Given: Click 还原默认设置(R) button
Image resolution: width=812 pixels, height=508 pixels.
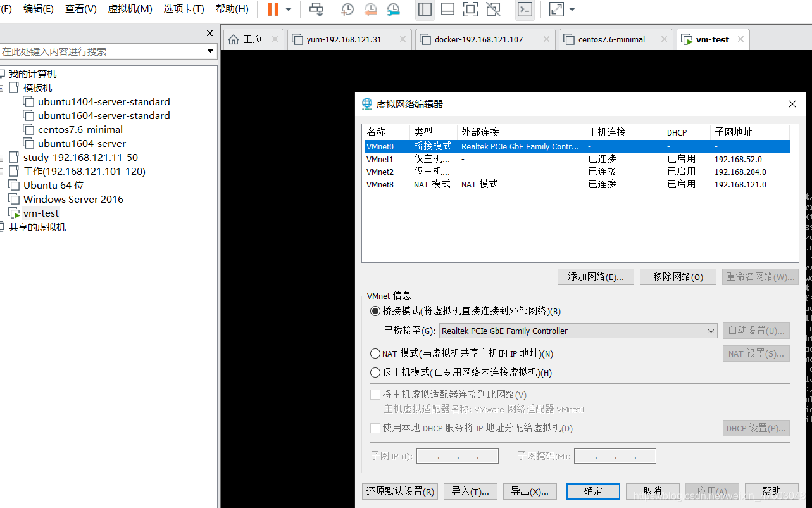Looking at the screenshot, I should pyautogui.click(x=400, y=491).
